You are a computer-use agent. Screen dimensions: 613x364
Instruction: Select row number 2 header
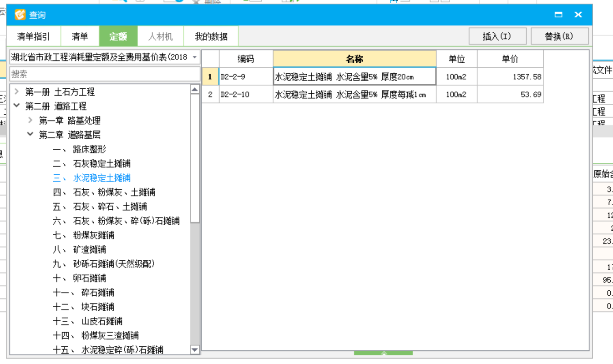(210, 94)
